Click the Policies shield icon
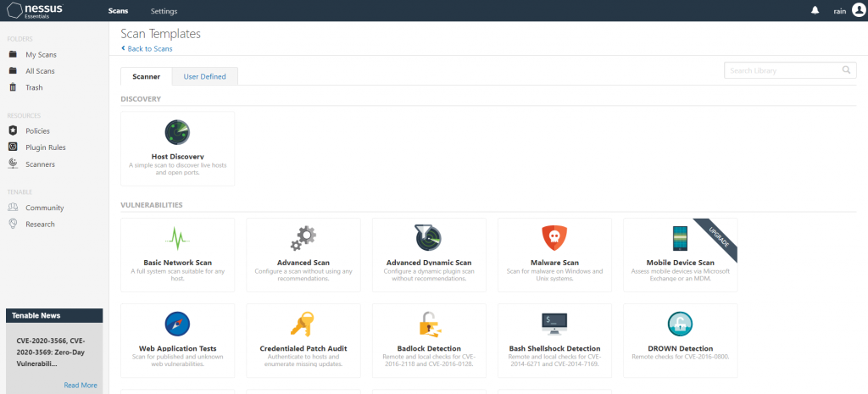This screenshot has width=868, height=394. (13, 130)
